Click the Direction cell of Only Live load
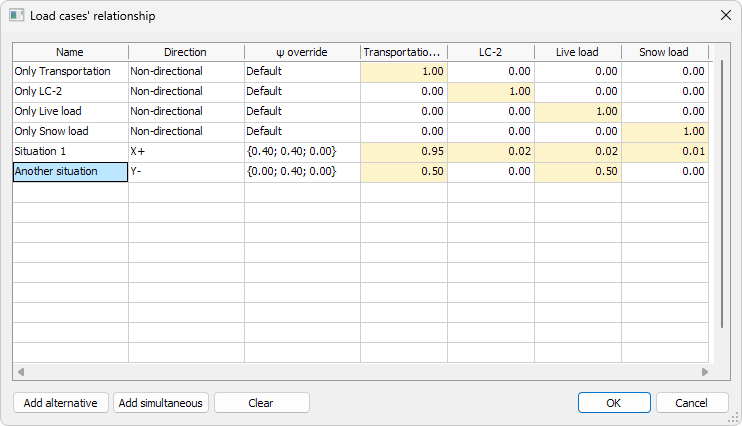This screenshot has width=742, height=426. [x=186, y=111]
